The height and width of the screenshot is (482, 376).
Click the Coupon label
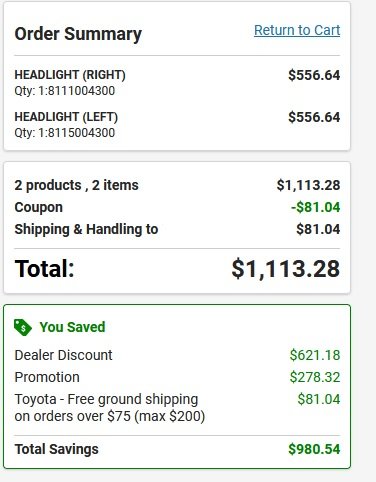pyautogui.click(x=38, y=207)
